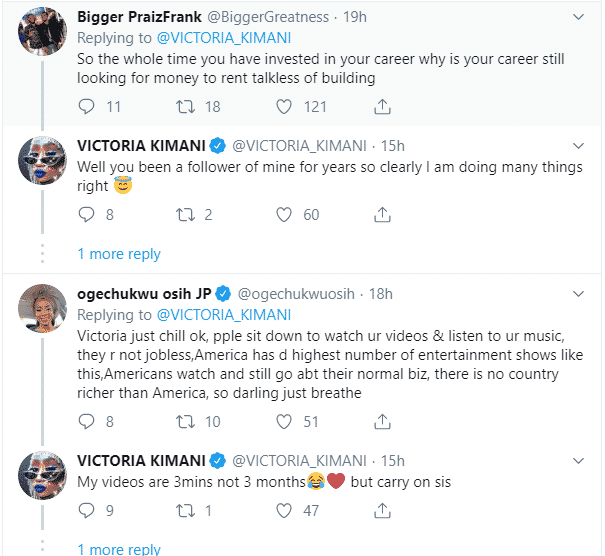Image resolution: width=605 pixels, height=556 pixels.
Task: Retweet Victoria Kimani's 'doing many things right' reply
Action: (x=185, y=214)
